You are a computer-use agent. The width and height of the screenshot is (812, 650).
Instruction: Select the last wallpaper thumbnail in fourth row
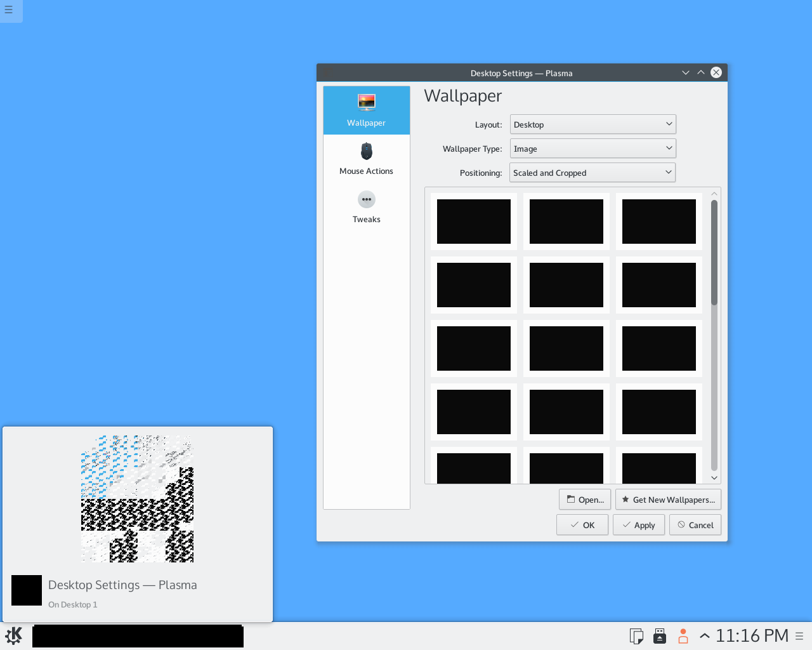(x=659, y=412)
